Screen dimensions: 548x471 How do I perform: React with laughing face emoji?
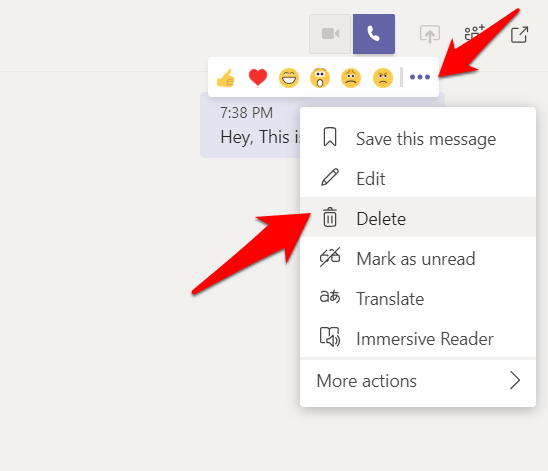coord(289,78)
